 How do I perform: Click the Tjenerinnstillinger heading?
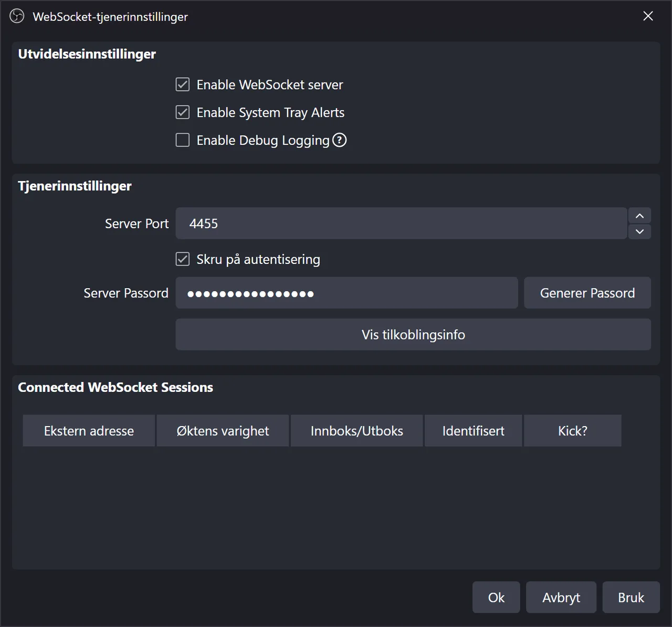point(75,186)
